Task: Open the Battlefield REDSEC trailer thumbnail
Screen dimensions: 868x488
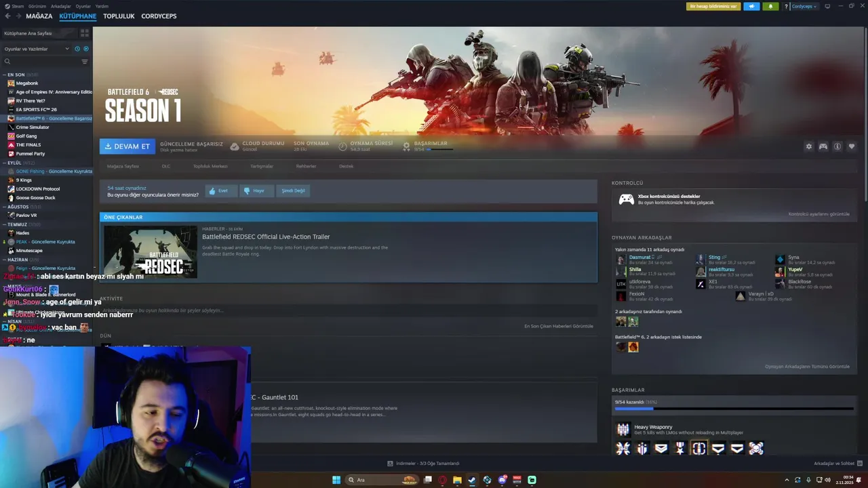Action: 150,251
